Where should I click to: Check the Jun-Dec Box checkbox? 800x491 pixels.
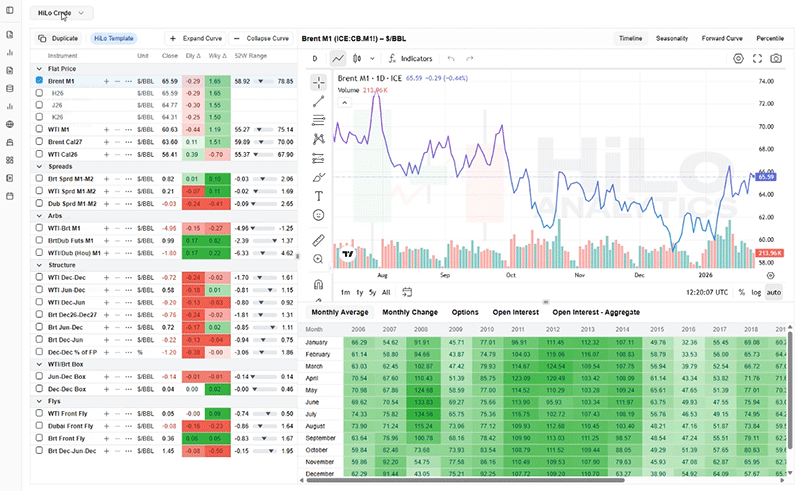pyautogui.click(x=39, y=376)
